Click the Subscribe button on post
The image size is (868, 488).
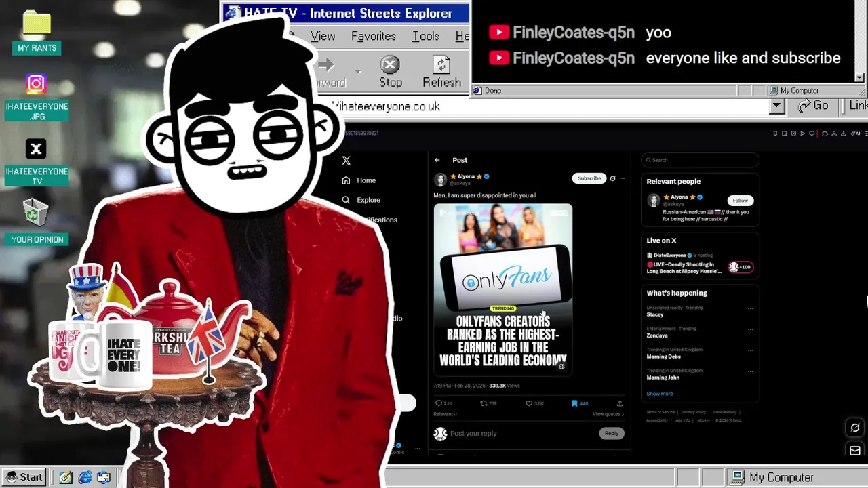coord(589,178)
